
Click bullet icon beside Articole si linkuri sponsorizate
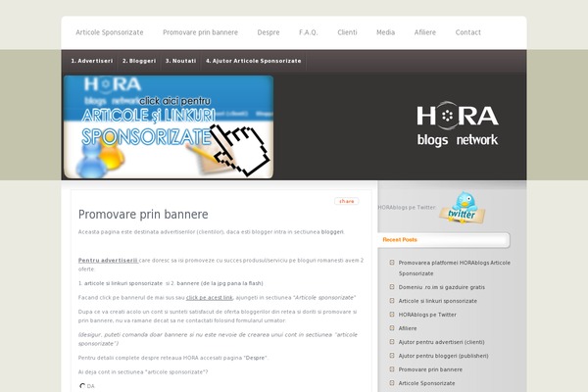pyautogui.click(x=392, y=301)
